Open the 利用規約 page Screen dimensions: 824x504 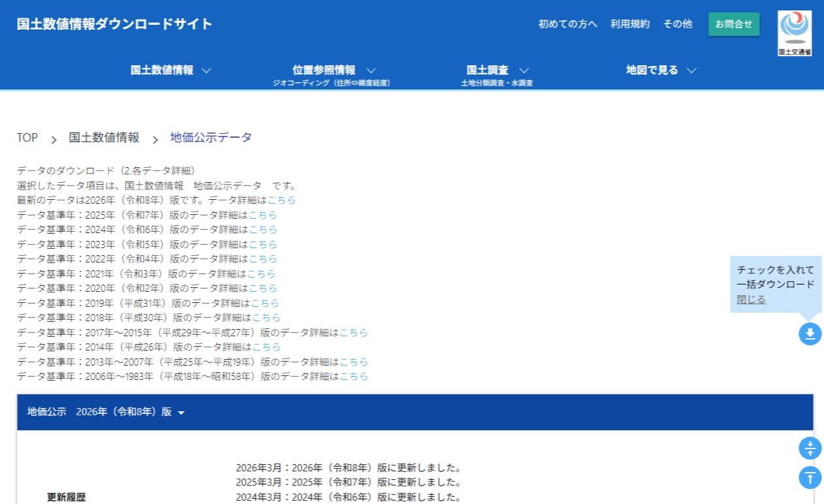coord(630,24)
